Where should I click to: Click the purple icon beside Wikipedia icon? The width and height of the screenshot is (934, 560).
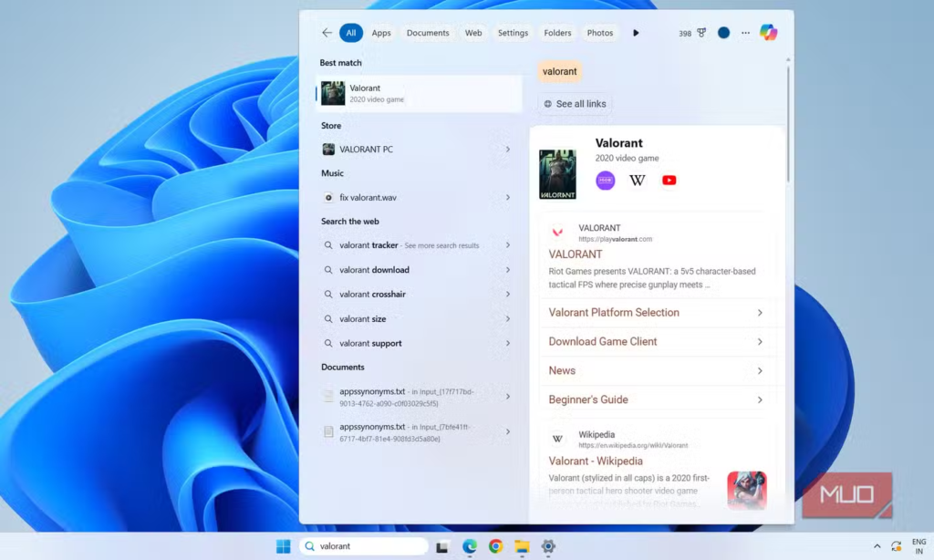pos(606,181)
